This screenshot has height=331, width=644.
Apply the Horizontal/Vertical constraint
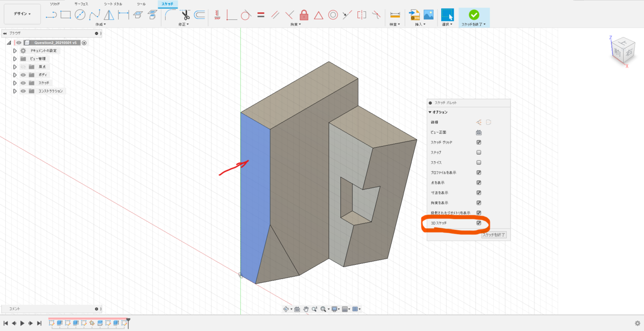217,15
